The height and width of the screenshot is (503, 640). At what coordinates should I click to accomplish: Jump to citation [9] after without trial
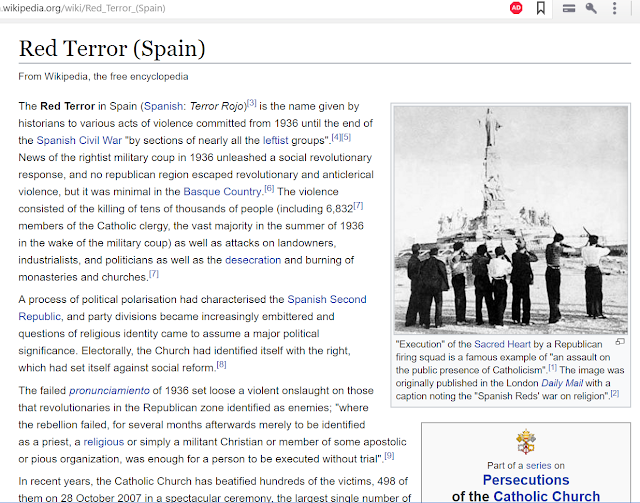point(389,456)
